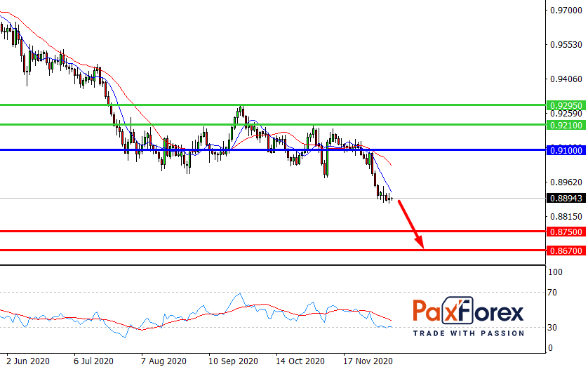Click the RSI 100 scale label
This screenshot has width=588, height=367.
point(556,272)
